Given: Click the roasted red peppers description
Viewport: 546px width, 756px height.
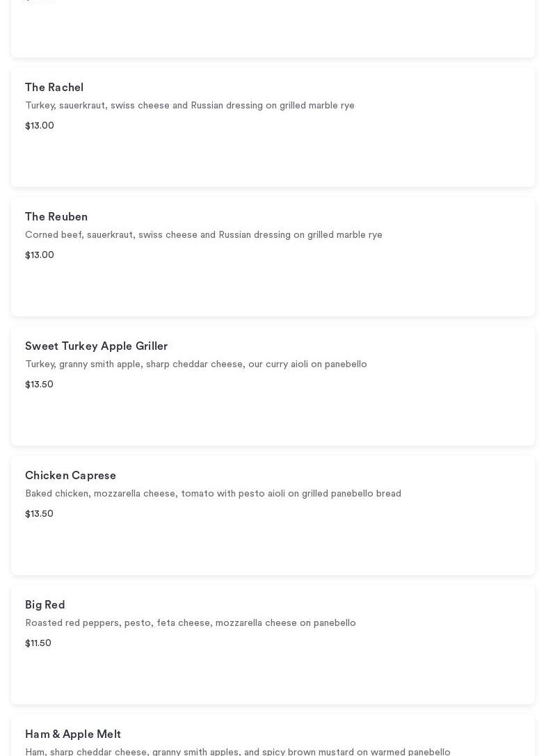Looking at the screenshot, I should point(191,623).
